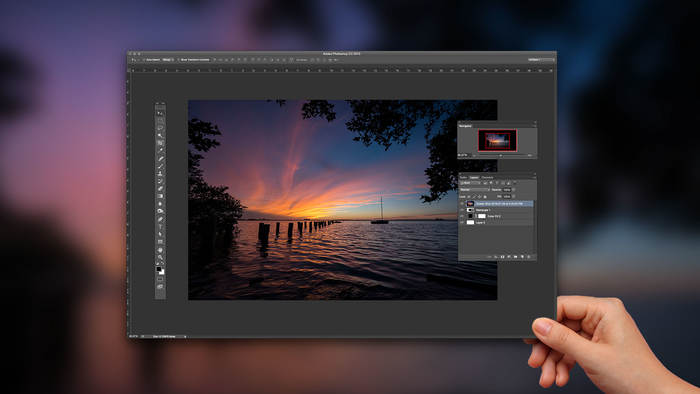Screen dimensions: 700x394
Task: Select the Blur tool
Action: coord(160,203)
